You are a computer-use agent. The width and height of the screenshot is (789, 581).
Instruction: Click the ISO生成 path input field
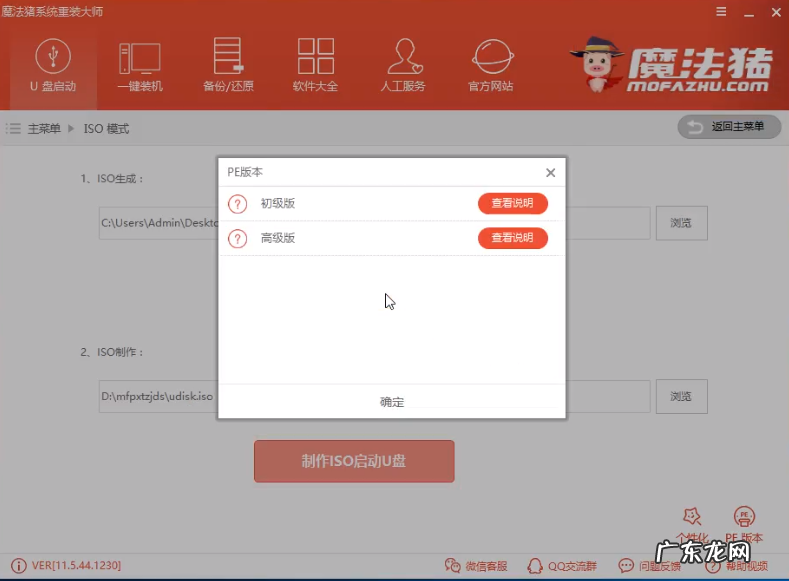[x=374, y=223]
